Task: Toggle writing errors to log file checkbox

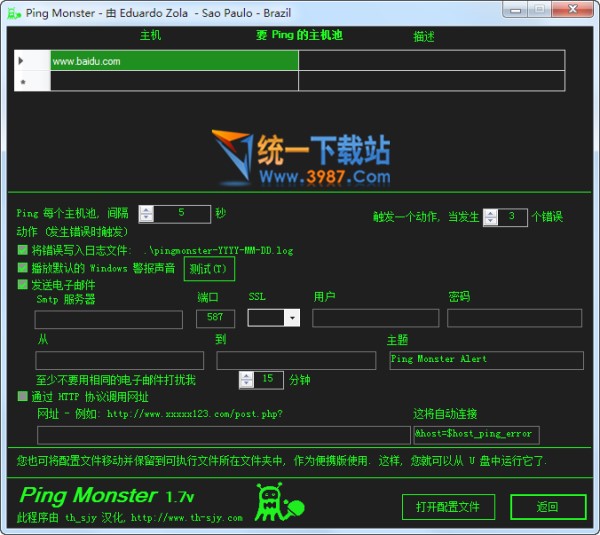Action: pos(23,250)
